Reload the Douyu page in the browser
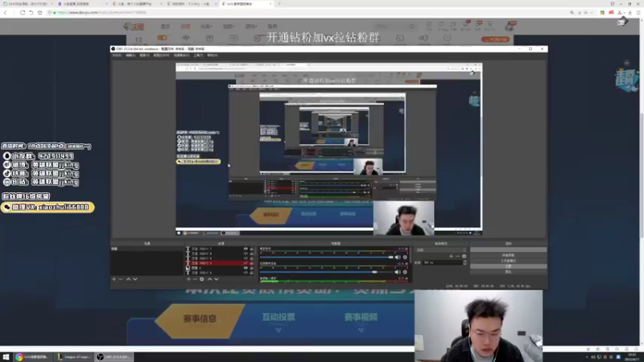The height and width of the screenshot is (362, 644). click(x=23, y=12)
